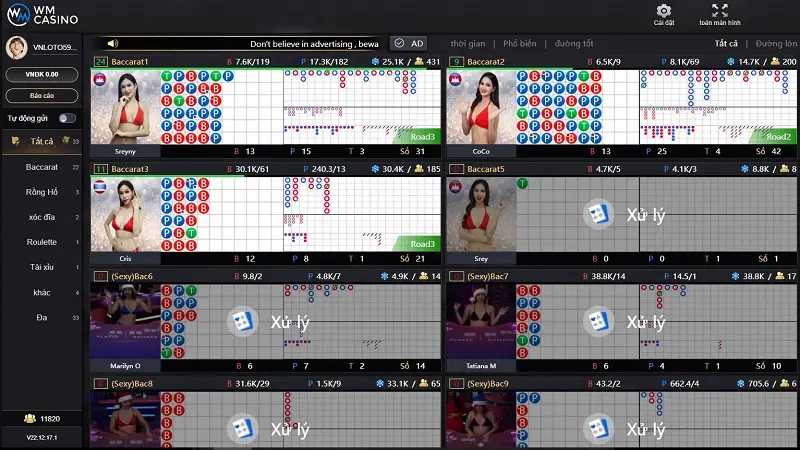
Task: Select Tài xỉu category in sidebar
Action: pos(42,267)
